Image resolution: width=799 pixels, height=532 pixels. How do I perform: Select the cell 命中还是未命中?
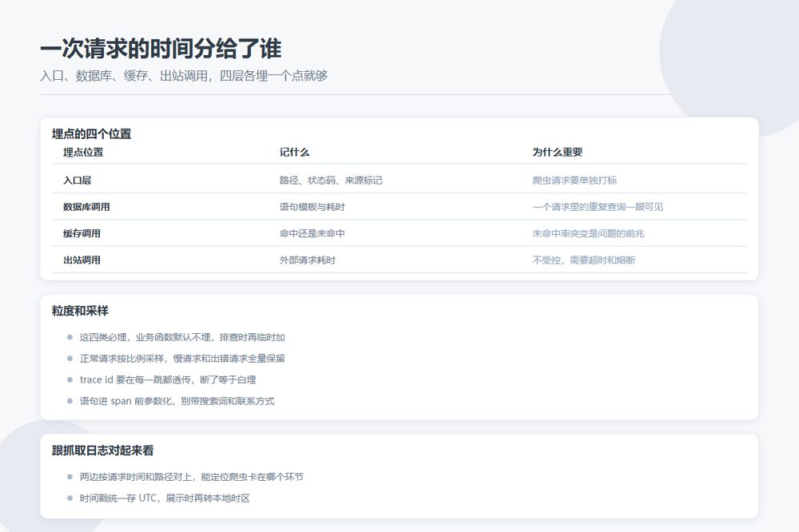312,233
